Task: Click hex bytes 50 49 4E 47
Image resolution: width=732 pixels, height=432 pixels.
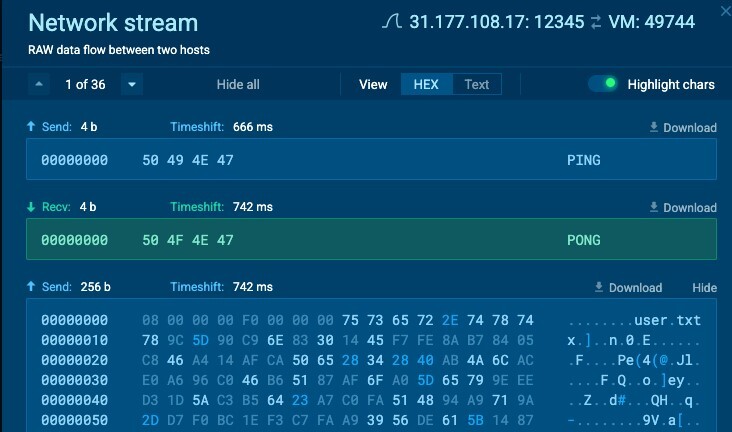Action: (188, 160)
